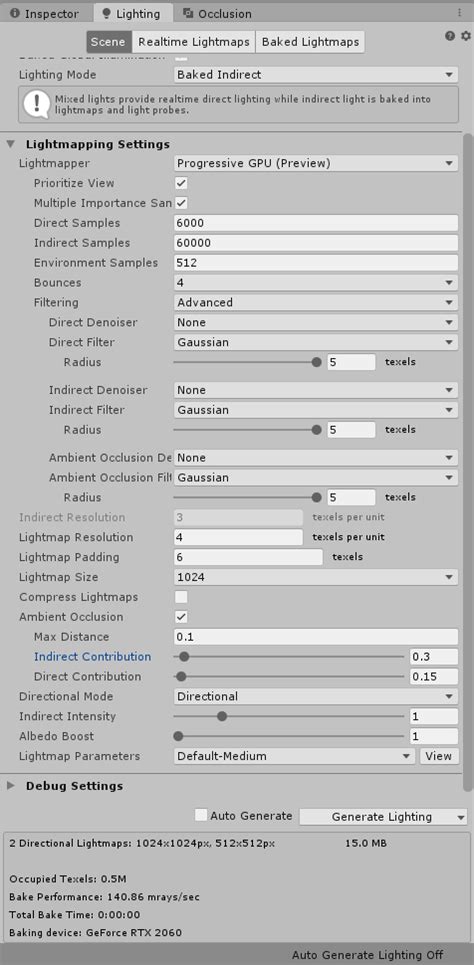
Task: Click the View button for Lightmap Parameters
Action: [x=439, y=756]
